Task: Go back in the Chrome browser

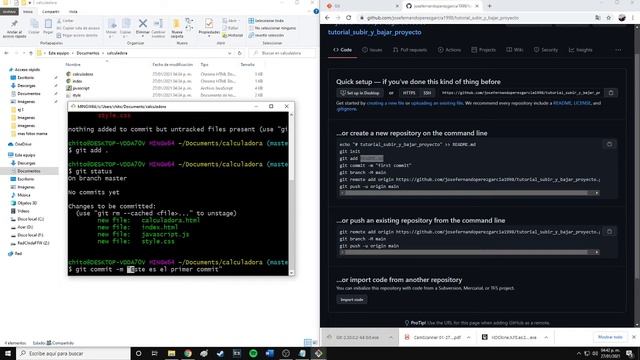Action: 327,18
